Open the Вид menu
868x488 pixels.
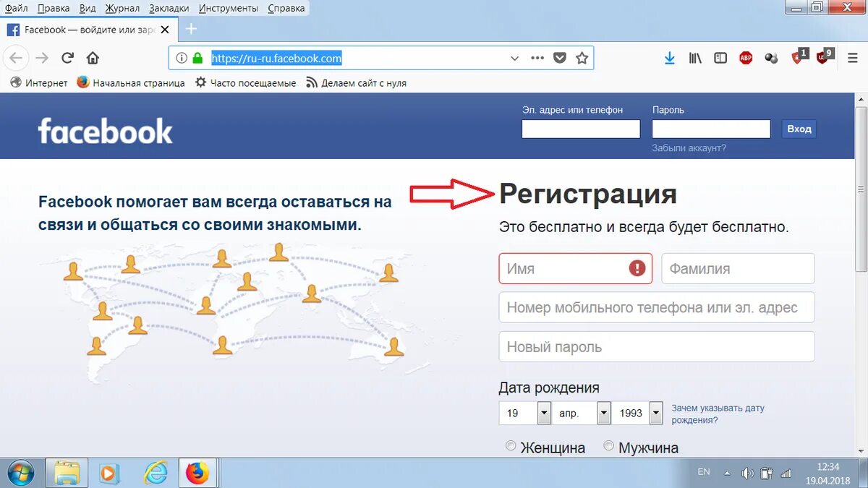[x=88, y=8]
